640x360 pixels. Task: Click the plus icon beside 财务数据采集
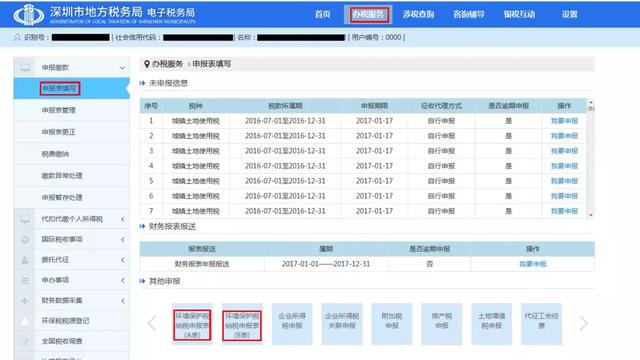25,300
